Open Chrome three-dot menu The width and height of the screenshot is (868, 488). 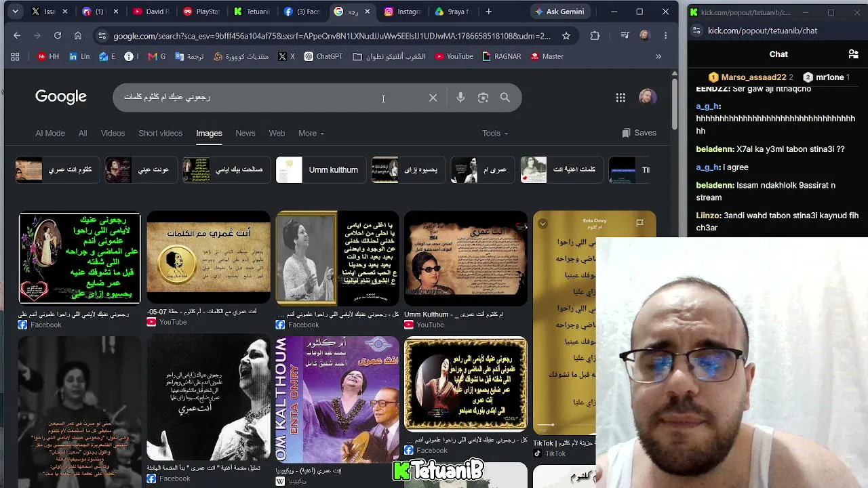coord(665,36)
